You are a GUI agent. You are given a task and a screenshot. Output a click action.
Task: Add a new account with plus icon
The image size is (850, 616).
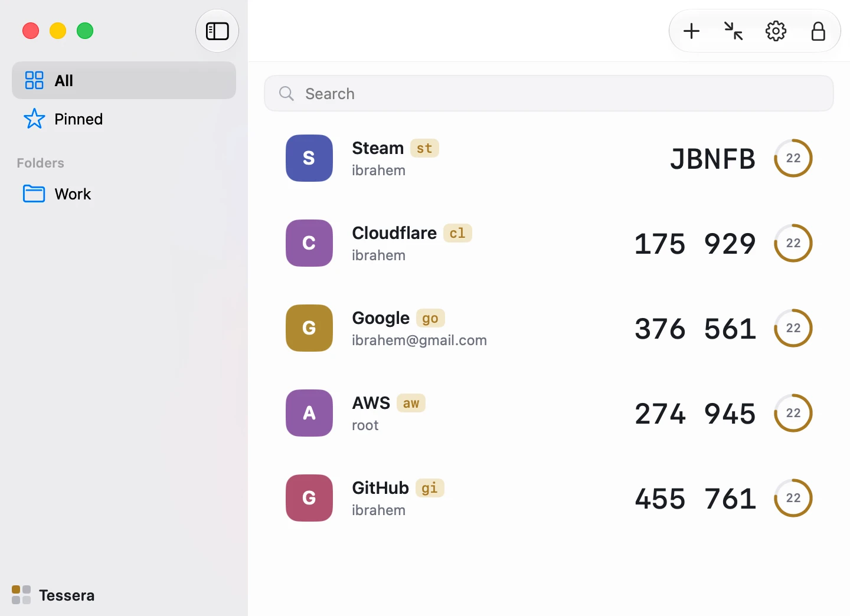point(691,31)
